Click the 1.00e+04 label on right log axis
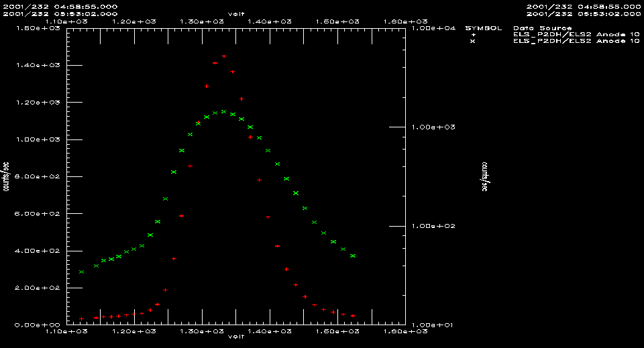 [x=433, y=28]
